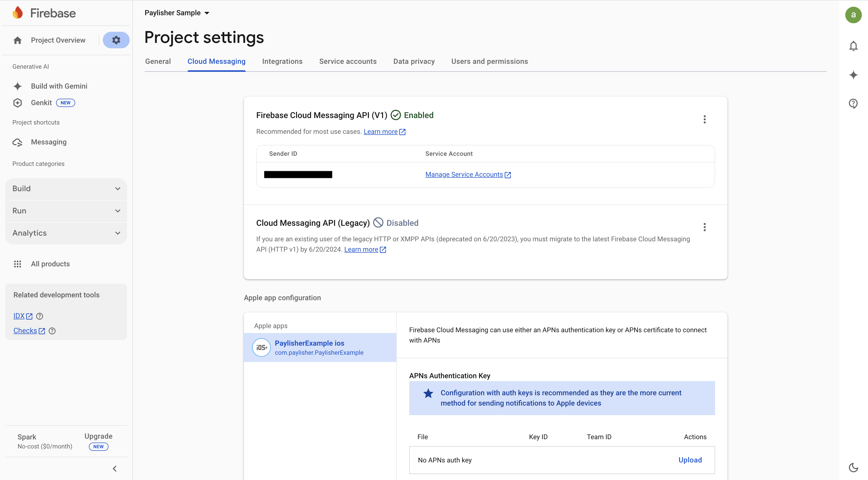Viewport: 868px width, 480px height.
Task: Open the account avatar 'a'
Action: [x=853, y=15]
